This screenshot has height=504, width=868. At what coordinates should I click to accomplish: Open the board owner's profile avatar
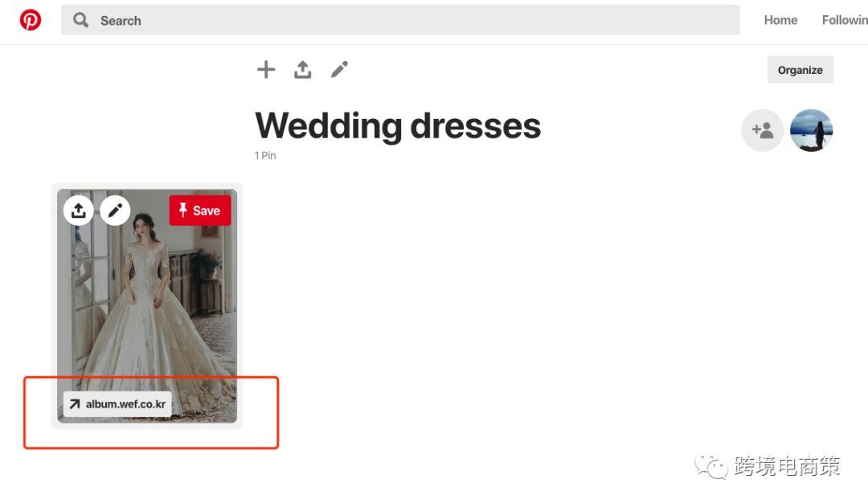811,130
